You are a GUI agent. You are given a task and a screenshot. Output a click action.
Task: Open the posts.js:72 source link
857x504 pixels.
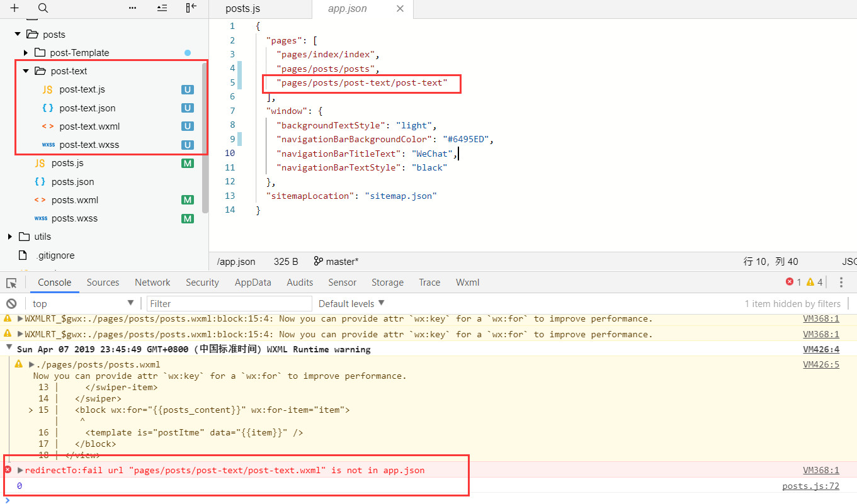[810, 486]
